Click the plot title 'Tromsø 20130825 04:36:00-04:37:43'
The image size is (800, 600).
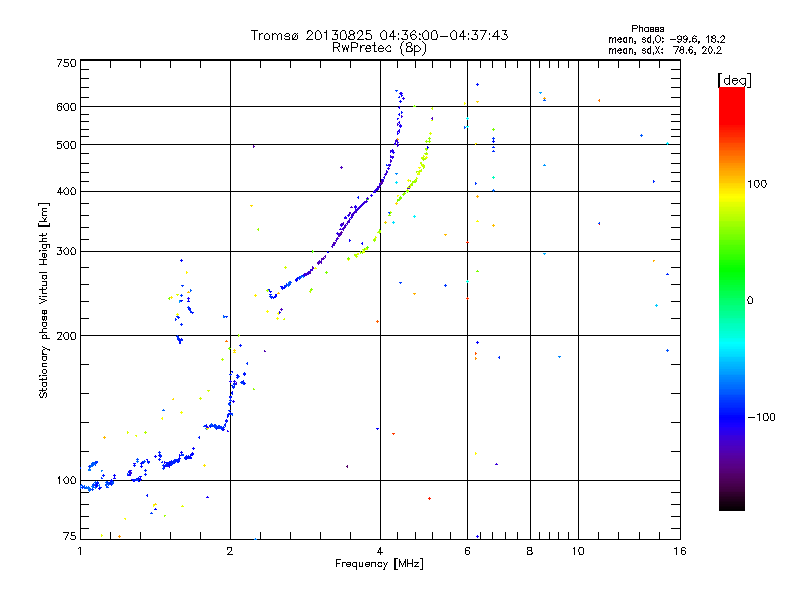point(379,35)
